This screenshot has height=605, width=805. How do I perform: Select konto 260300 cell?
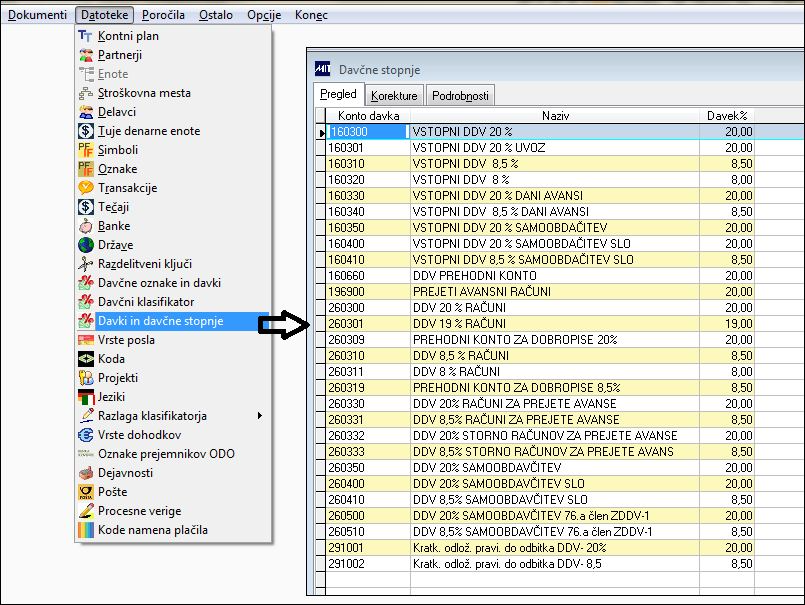(x=368, y=308)
